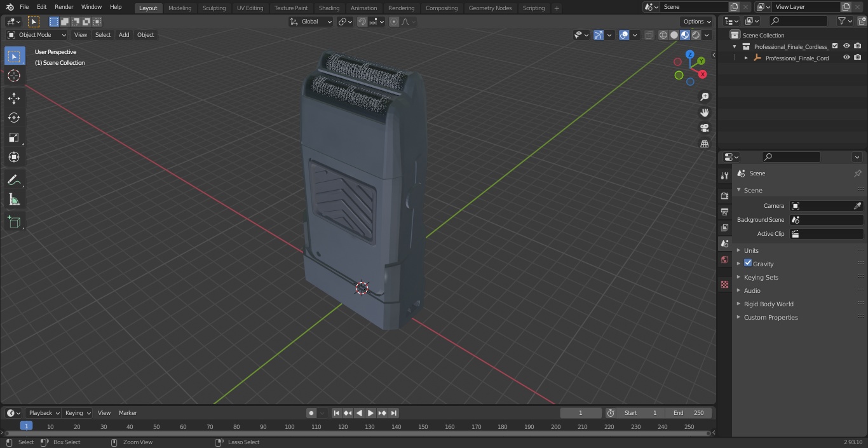868x448 pixels.
Task: Switch to Wireframe viewport shading
Action: 663,35
